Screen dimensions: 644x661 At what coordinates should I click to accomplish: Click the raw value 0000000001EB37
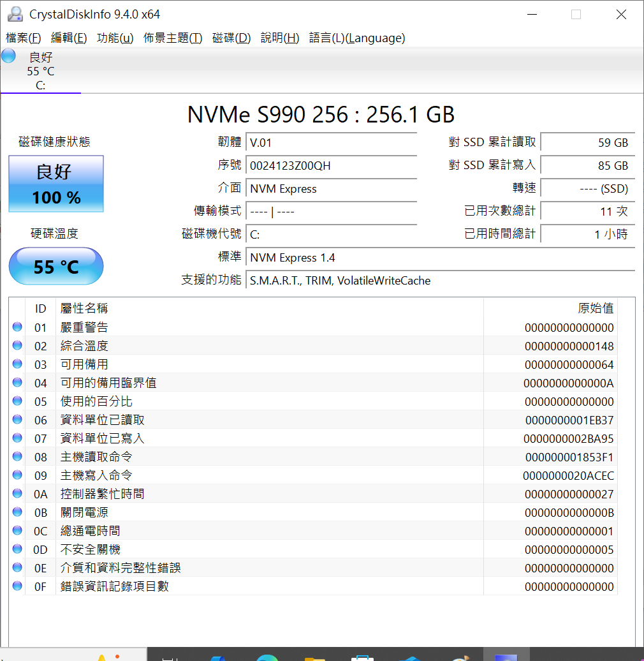tap(569, 420)
